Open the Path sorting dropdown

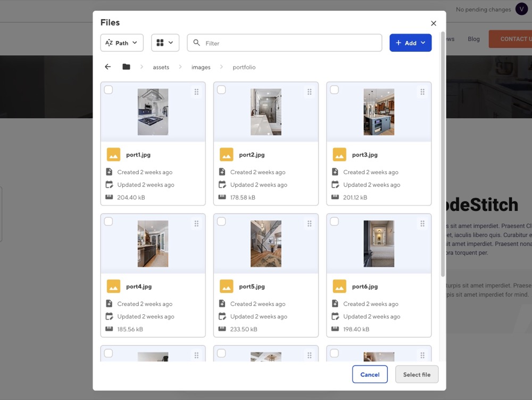click(x=121, y=42)
